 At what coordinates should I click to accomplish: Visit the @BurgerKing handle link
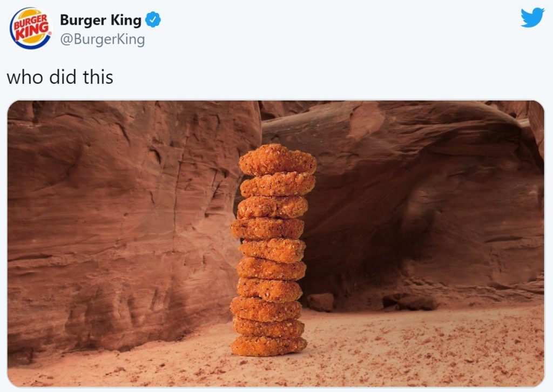click(102, 39)
